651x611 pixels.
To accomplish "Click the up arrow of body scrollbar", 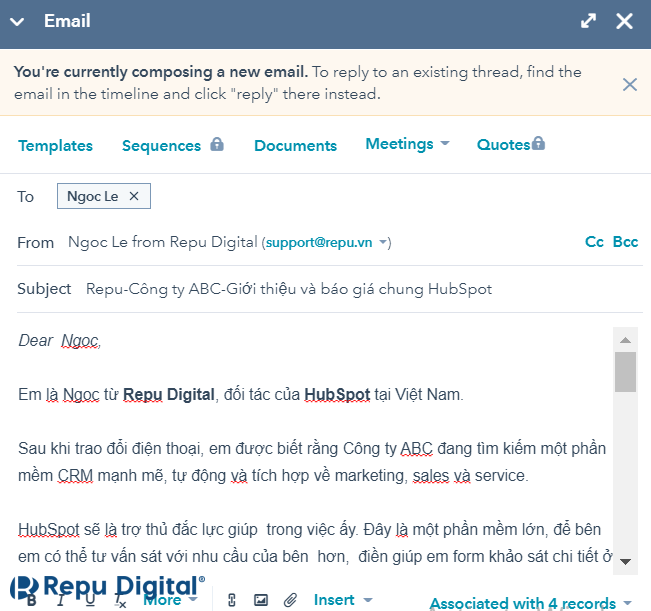I will coord(625,340).
